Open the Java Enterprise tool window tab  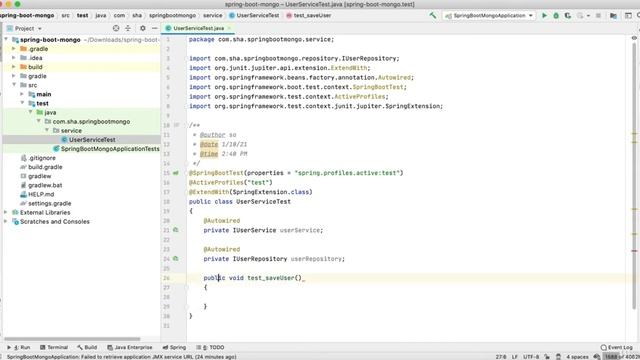point(129,347)
